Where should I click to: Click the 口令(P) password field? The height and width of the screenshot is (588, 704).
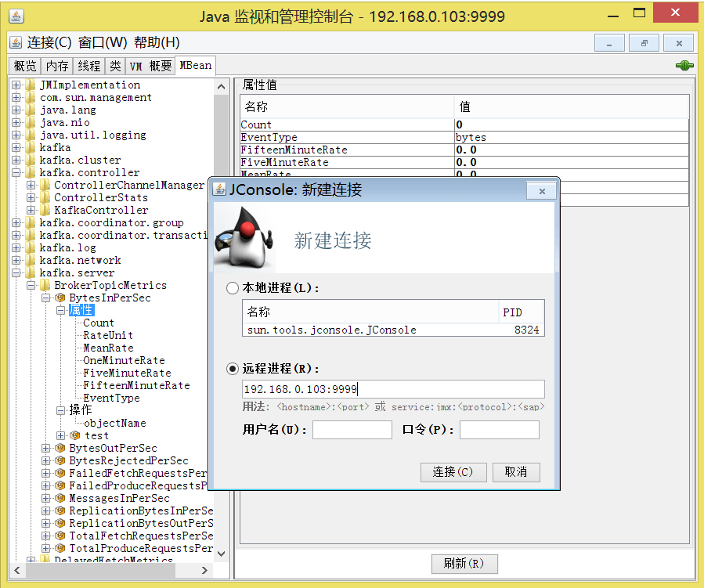click(500, 430)
